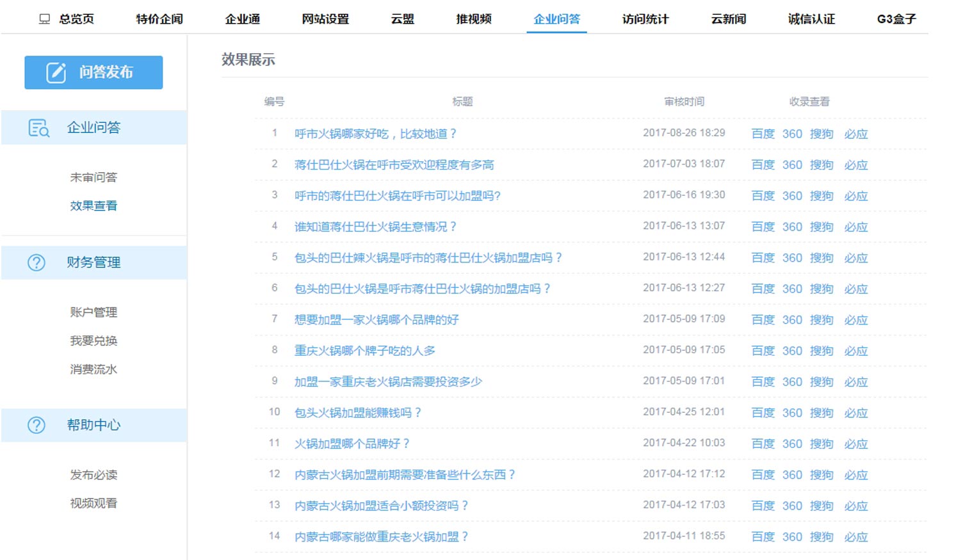Open question 加盟一家重庆老火锅店需要投资多少
This screenshot has height=560, width=963.
point(388,381)
